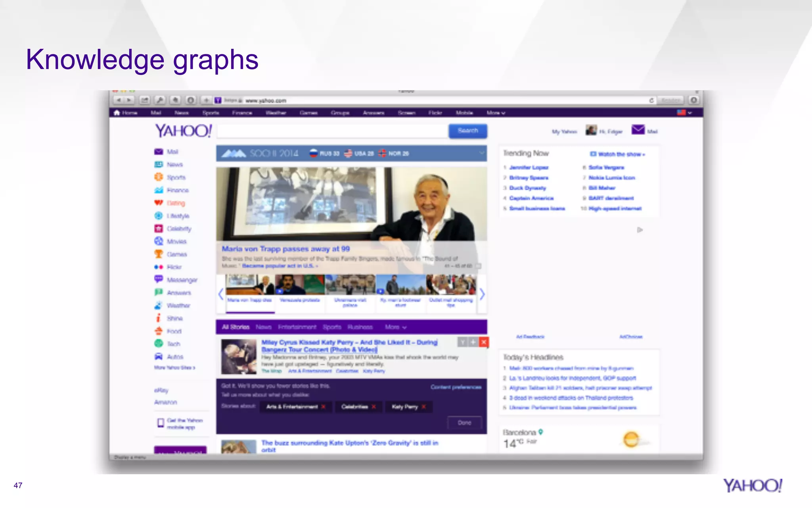
Task: Click the blue Search button
Action: tap(468, 131)
